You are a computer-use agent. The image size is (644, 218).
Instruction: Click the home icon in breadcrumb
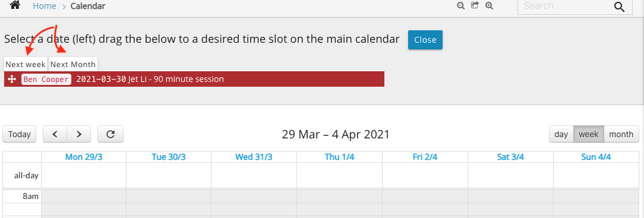[15, 5]
